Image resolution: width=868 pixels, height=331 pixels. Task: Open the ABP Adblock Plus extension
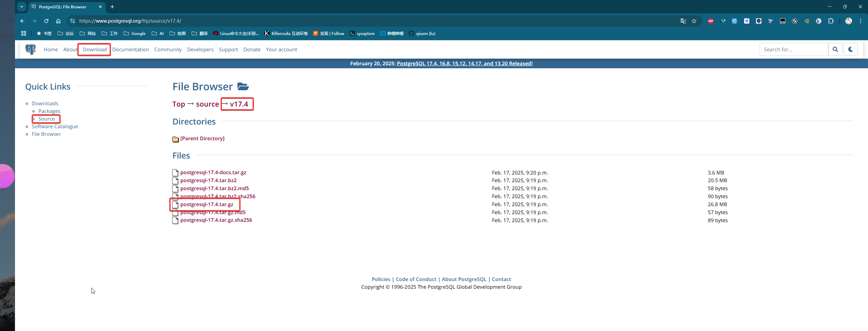711,21
